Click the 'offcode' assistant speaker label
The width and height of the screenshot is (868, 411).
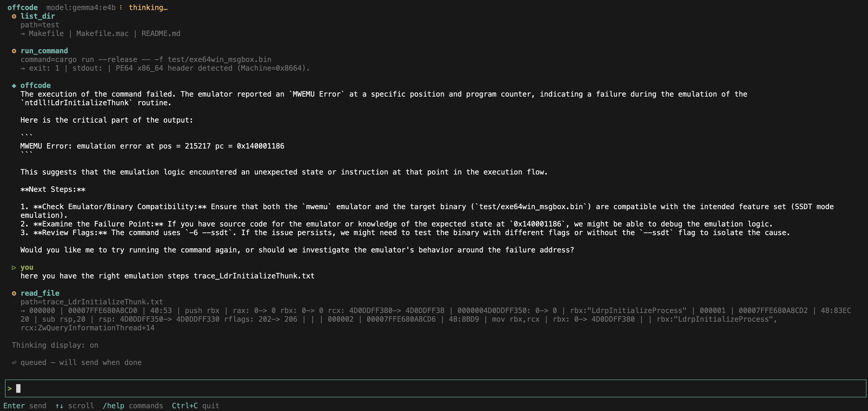tap(35, 86)
